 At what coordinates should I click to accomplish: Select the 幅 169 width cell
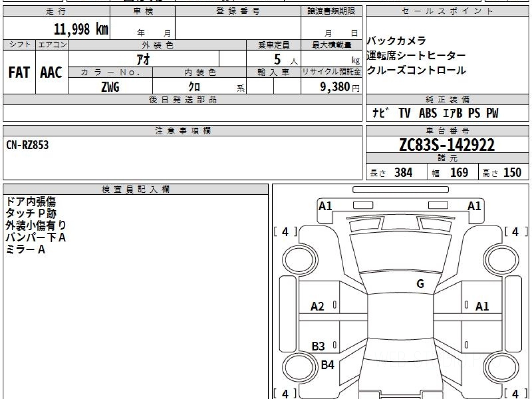453,172
